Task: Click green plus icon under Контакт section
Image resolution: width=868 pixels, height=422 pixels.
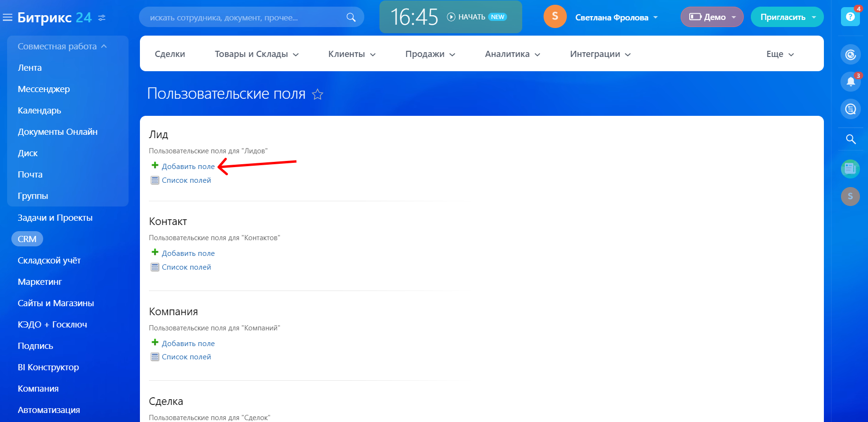Action: pos(155,252)
